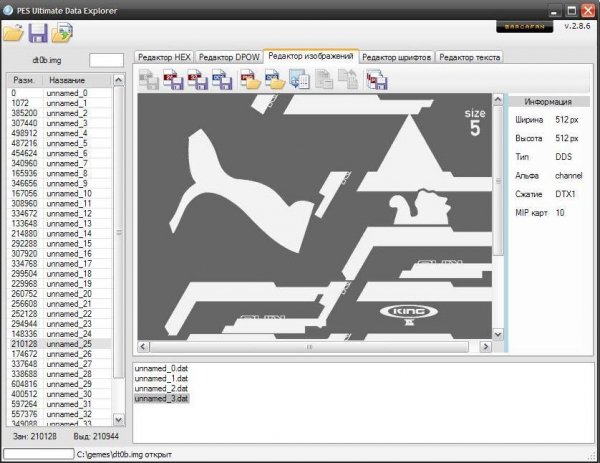Click the greyed-out copy image icon
Screen dimensions: 600x463
pos(324,80)
